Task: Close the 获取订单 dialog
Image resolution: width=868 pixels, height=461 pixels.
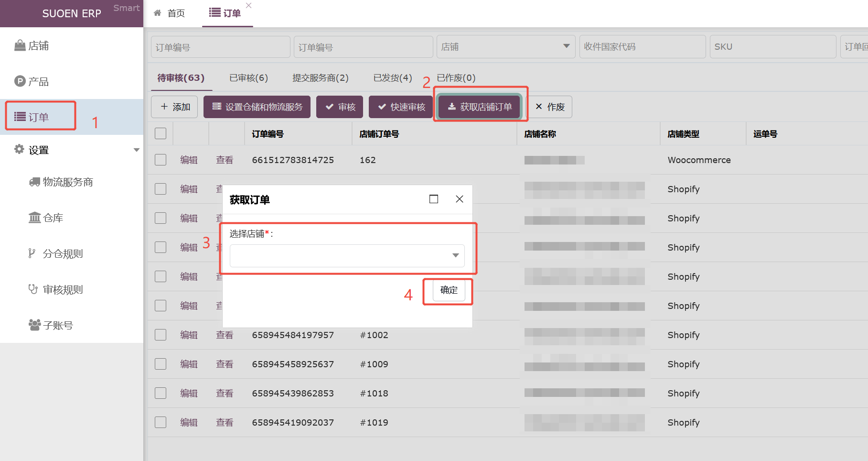Action: pyautogui.click(x=460, y=199)
